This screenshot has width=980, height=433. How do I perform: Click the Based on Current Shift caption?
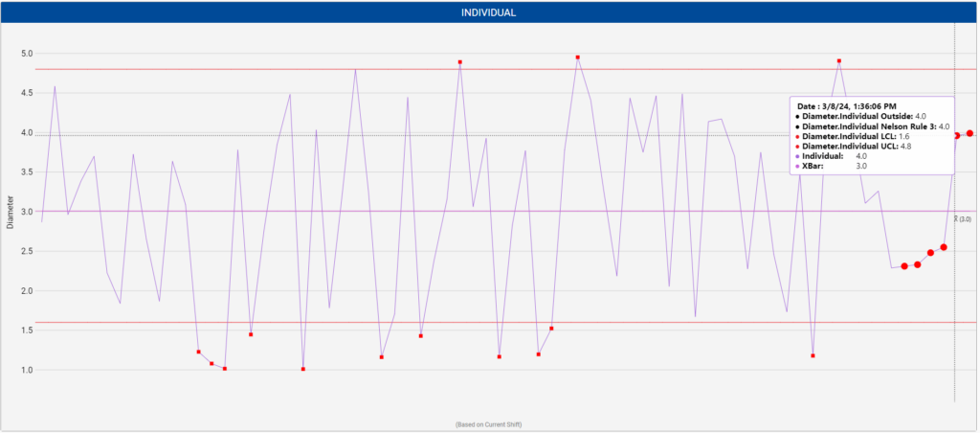pyautogui.click(x=489, y=424)
